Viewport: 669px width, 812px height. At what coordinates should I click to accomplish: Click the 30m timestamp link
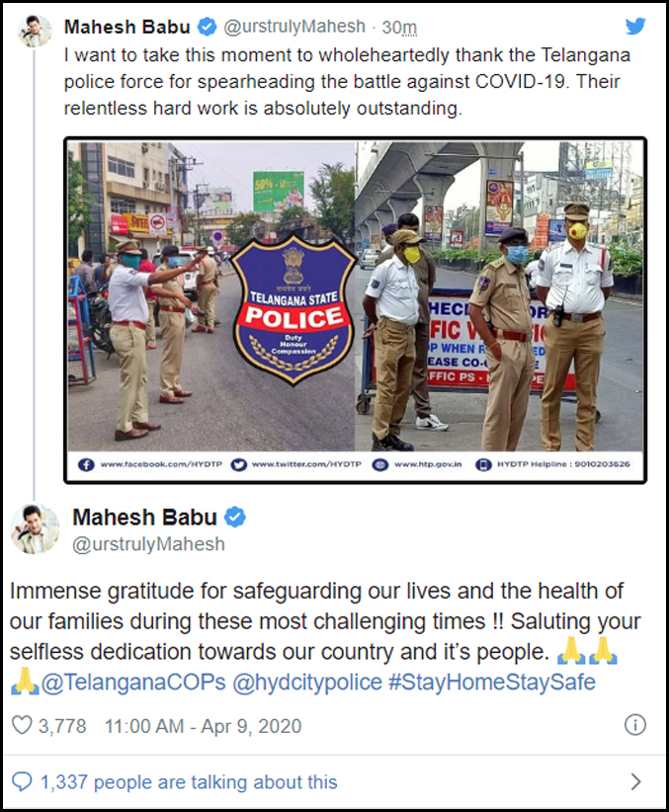399,27
